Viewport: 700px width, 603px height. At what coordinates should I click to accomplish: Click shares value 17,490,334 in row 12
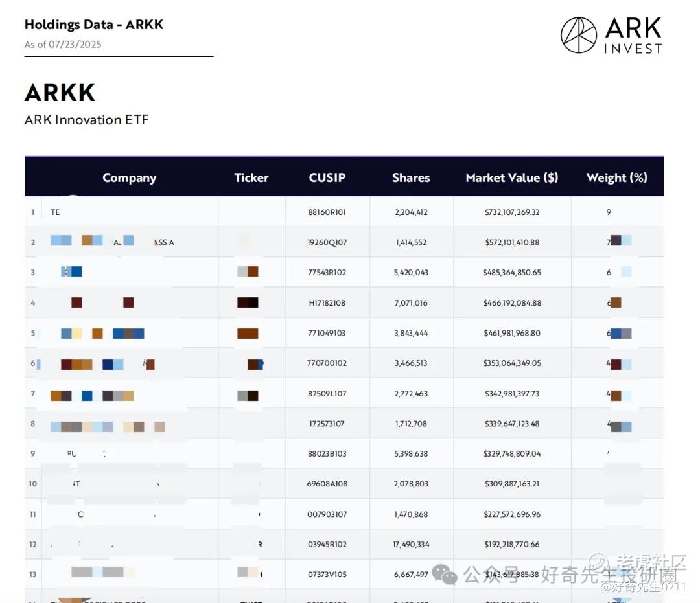[x=411, y=544]
